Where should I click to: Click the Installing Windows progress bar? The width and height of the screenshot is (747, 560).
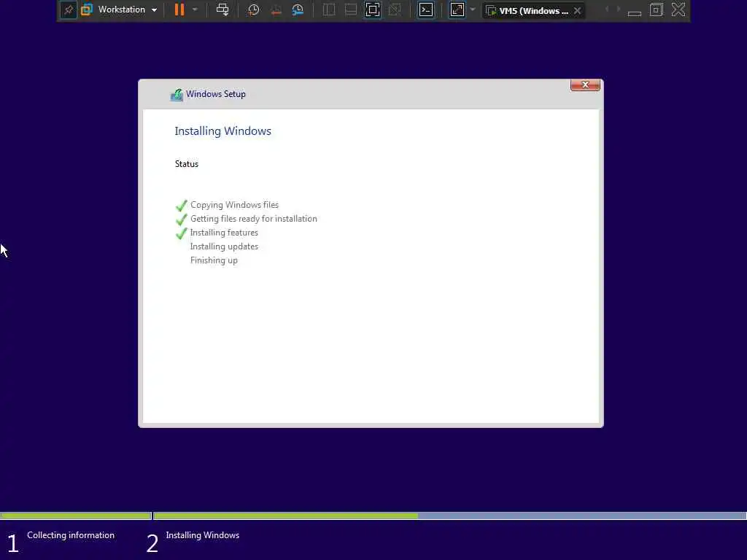coord(449,516)
